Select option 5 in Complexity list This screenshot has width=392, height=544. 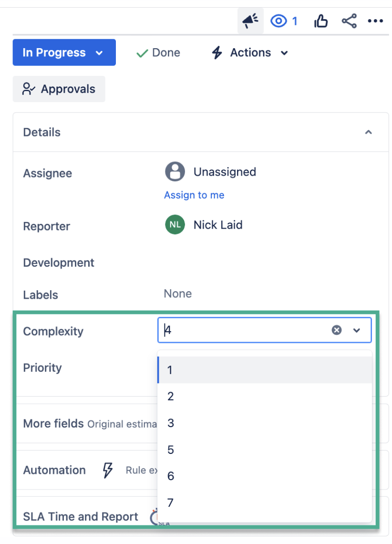click(265, 450)
